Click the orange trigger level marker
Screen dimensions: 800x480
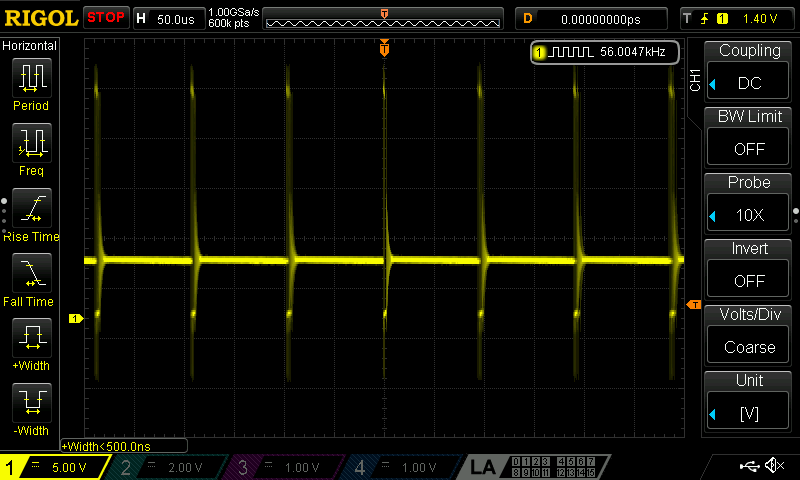tap(694, 304)
